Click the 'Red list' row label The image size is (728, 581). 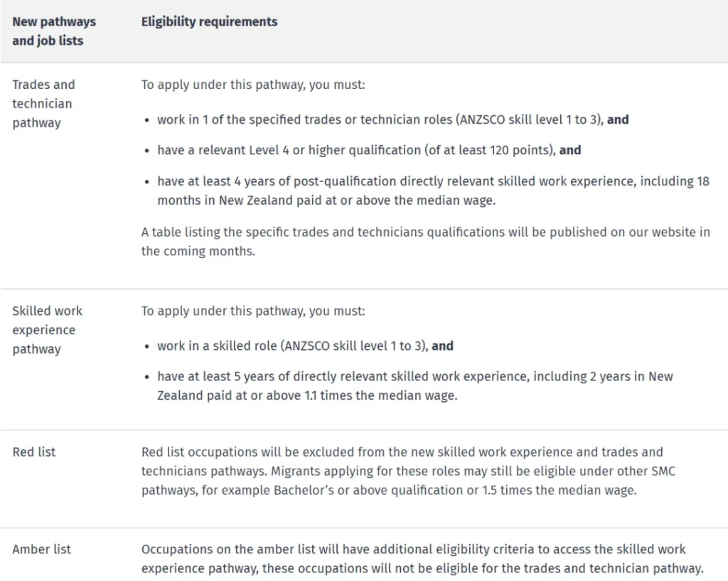coord(33,452)
